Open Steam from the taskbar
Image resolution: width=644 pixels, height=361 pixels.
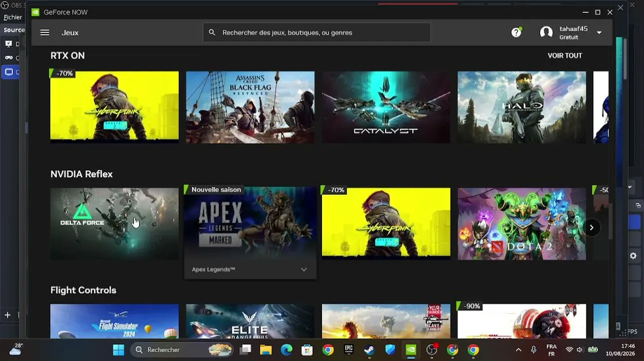pos(369,350)
